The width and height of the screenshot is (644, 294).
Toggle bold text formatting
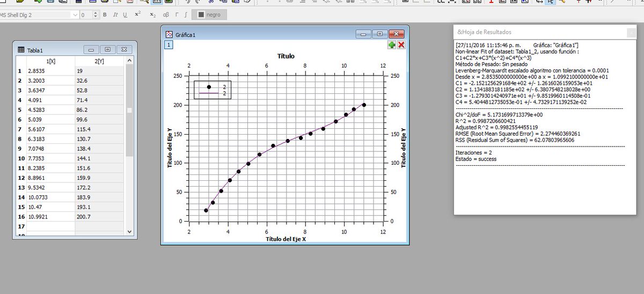click(105, 15)
